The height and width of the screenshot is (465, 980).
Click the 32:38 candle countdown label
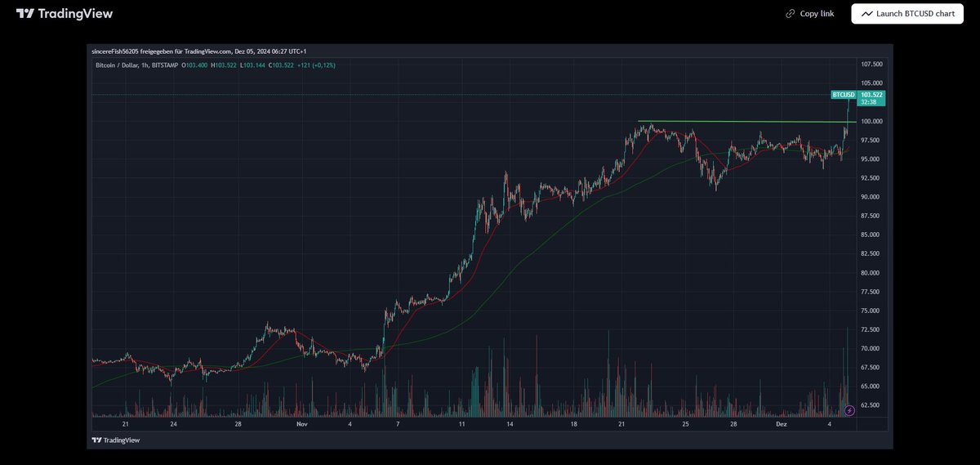click(x=868, y=102)
